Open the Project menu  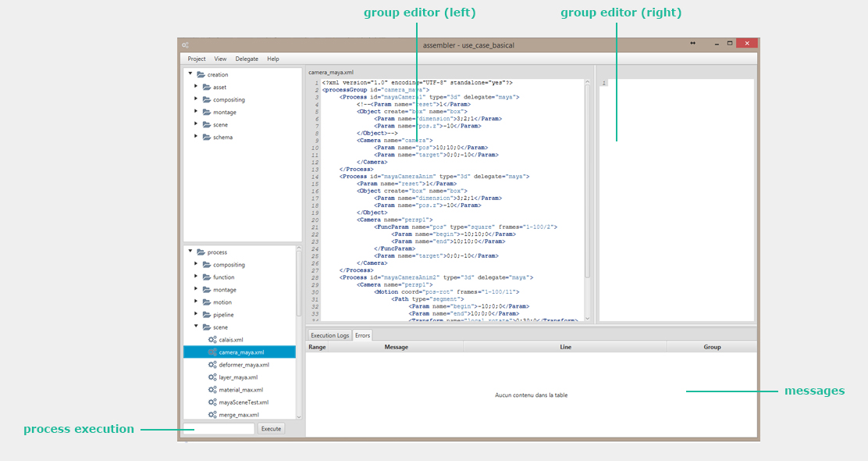(197, 59)
